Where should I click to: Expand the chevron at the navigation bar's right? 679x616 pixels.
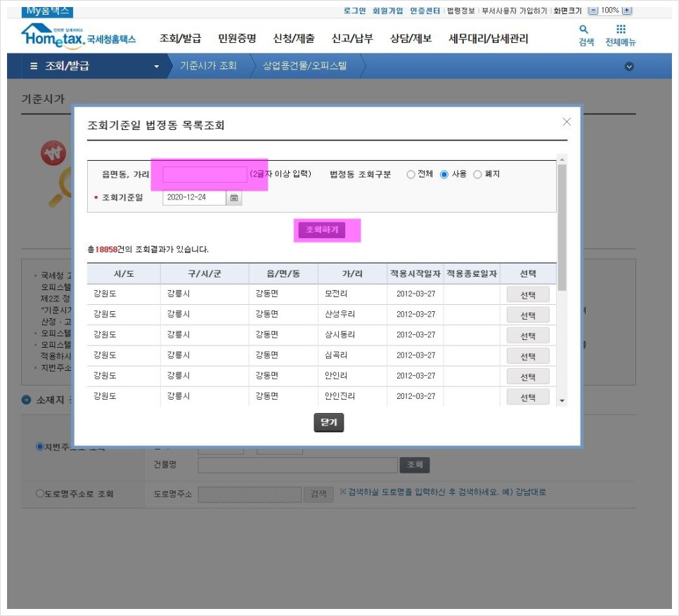(x=629, y=67)
